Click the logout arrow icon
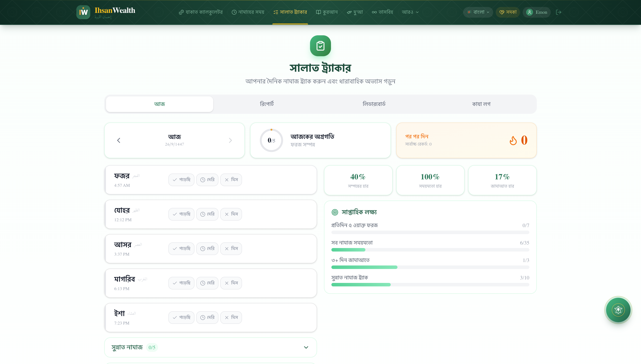 pyautogui.click(x=559, y=12)
